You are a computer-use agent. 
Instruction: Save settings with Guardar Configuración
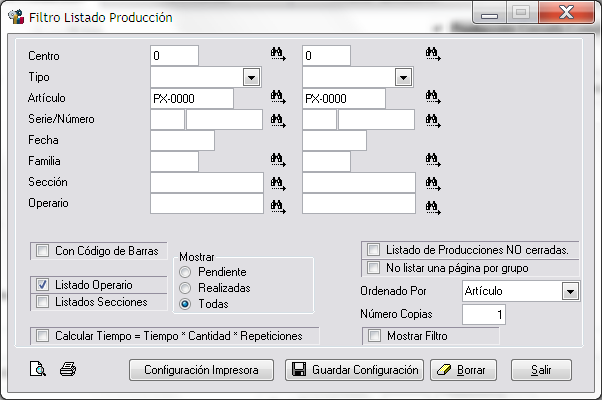(x=354, y=370)
